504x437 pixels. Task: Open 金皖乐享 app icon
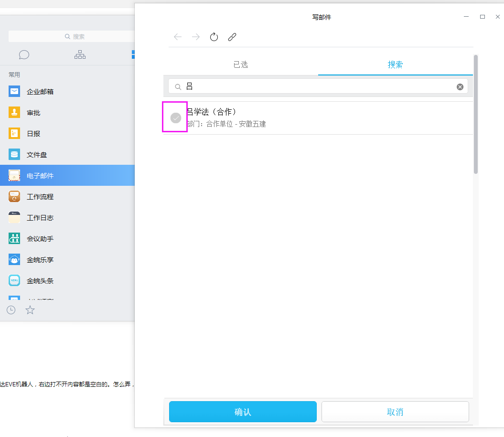click(x=14, y=260)
